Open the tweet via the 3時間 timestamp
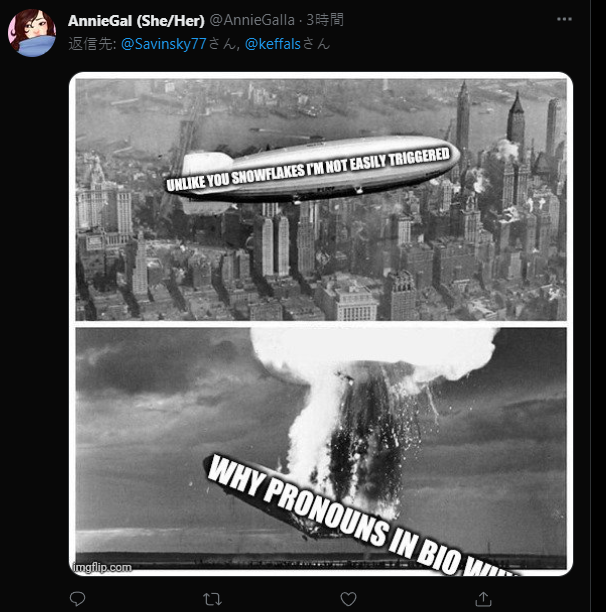606x612 pixels. (x=325, y=20)
